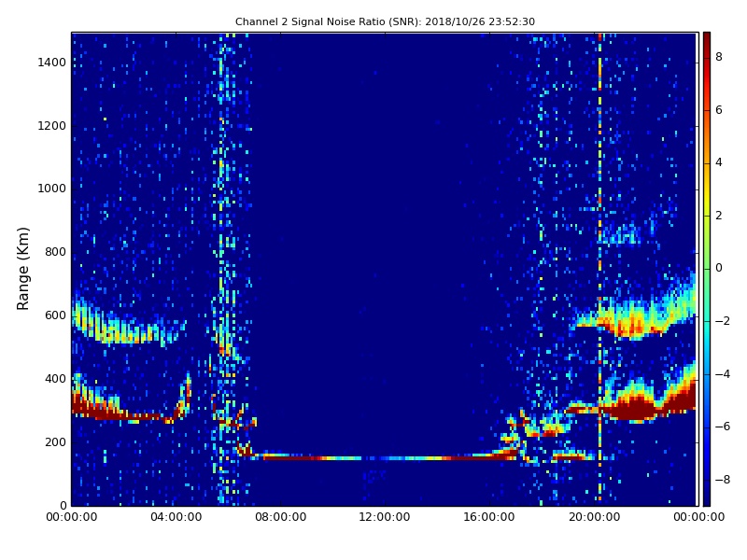This screenshot has width=747, height=560.
Task: Click the colorbar tick label 0
Action: point(719,268)
